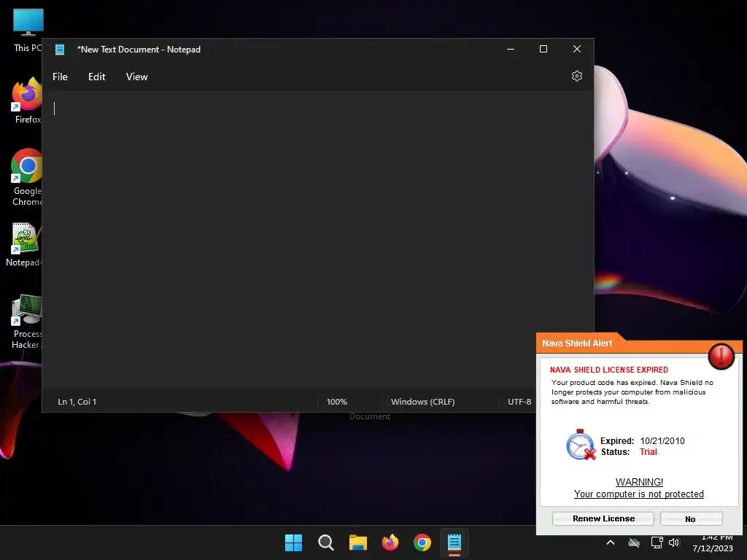Close the Notepad window

point(577,49)
